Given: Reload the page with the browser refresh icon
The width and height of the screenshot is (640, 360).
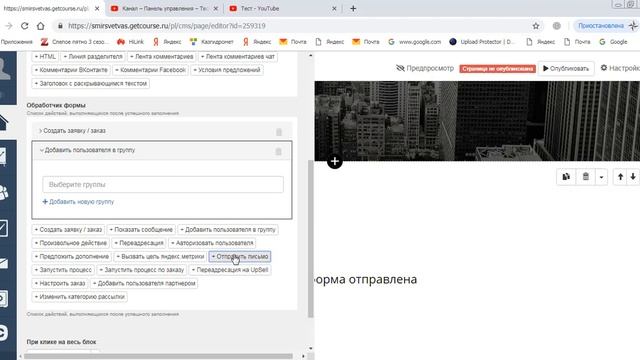Looking at the screenshot, I should click(24, 26).
